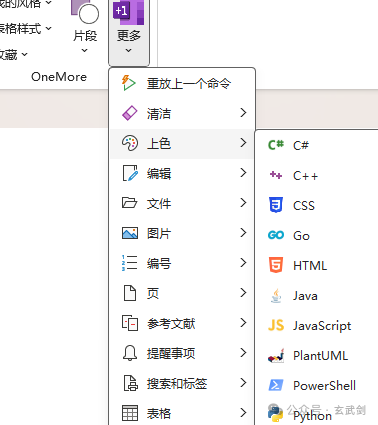Screen dimensions: 378x425
Task: Click the PlantUML logo icon
Action: tap(276, 356)
